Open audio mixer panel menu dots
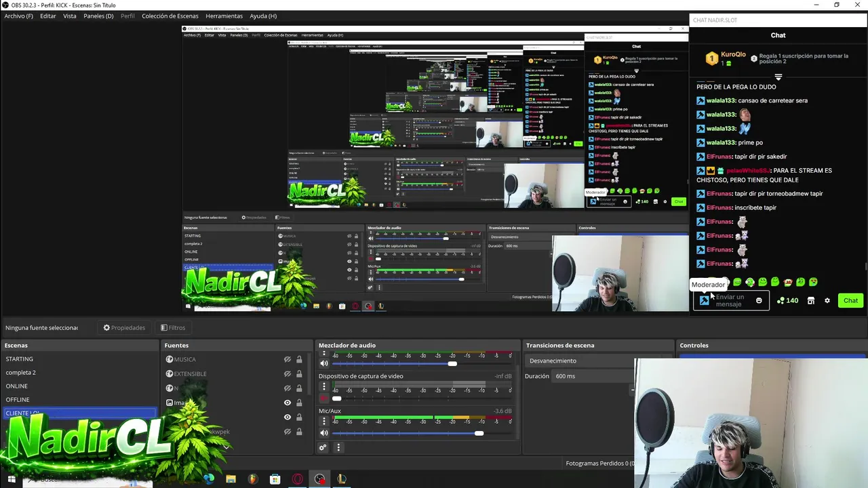868x488 pixels. tap(338, 447)
